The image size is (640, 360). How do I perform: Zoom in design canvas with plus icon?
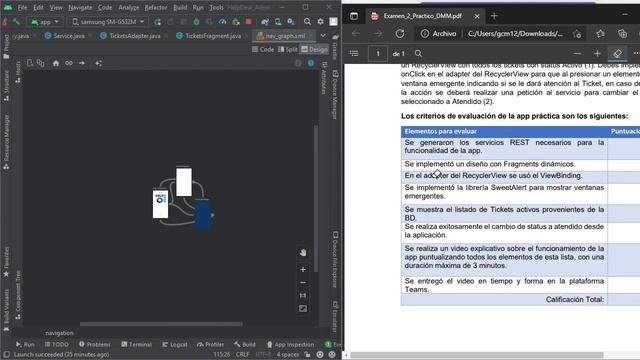(303, 269)
